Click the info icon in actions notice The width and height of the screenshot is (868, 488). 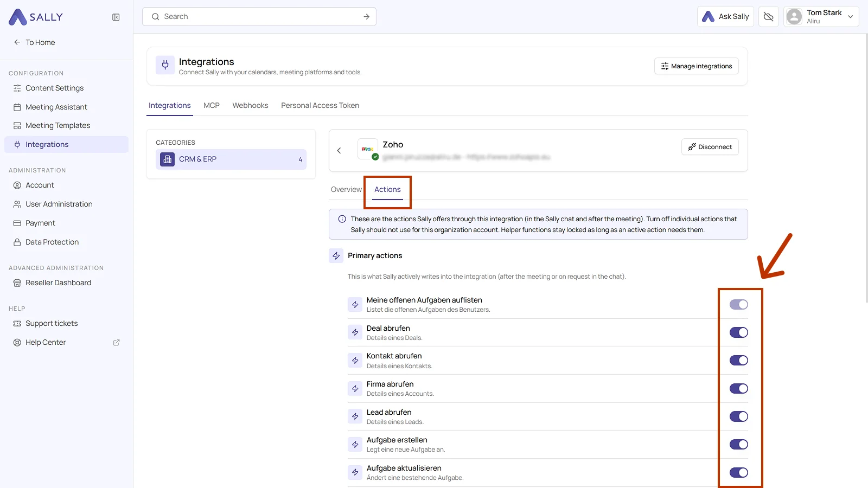(x=342, y=219)
